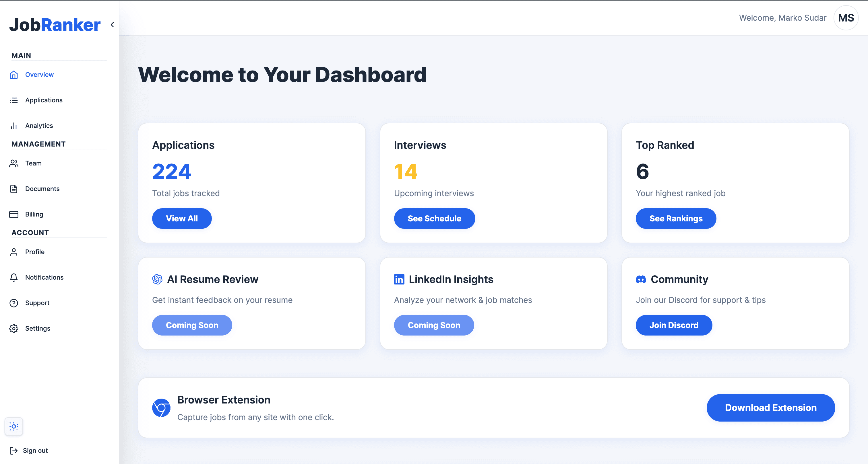Click the Support question mark icon
Image resolution: width=868 pixels, height=464 pixels.
[x=13, y=303]
